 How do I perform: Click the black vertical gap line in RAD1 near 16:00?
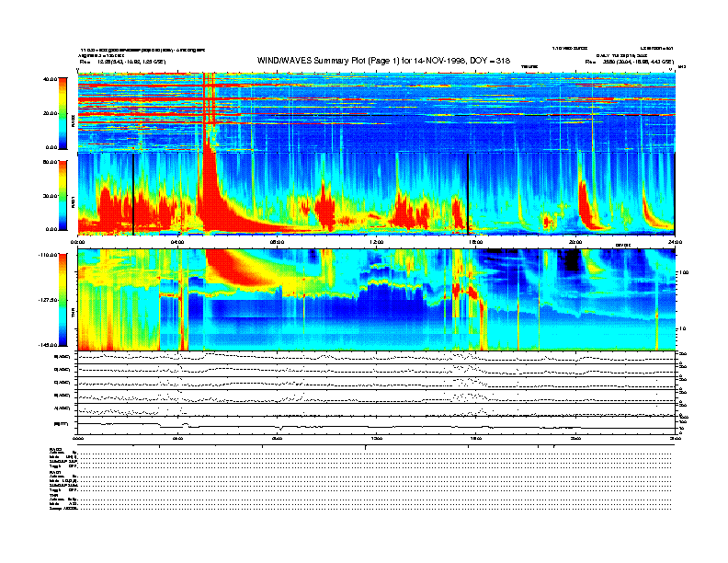468,194
